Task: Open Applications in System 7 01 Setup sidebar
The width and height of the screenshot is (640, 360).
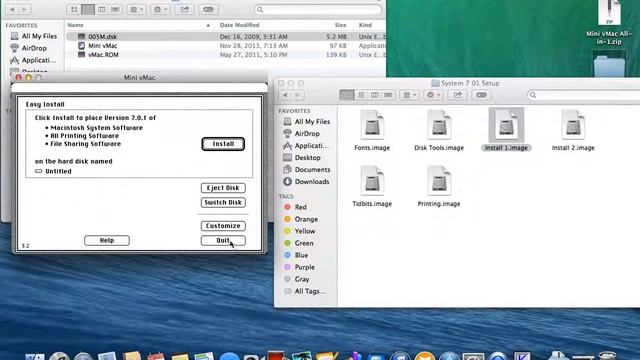Action: pyautogui.click(x=307, y=145)
